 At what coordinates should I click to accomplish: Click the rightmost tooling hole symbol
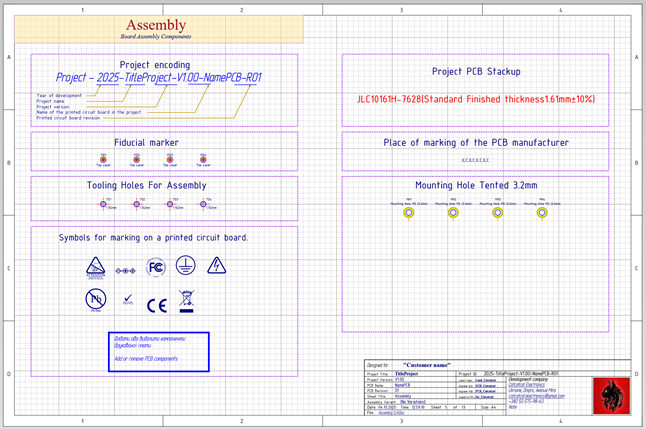[207, 203]
